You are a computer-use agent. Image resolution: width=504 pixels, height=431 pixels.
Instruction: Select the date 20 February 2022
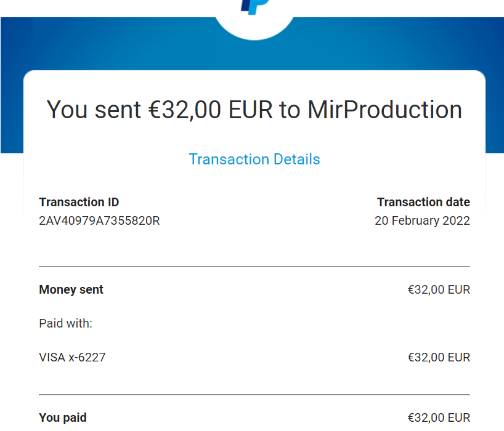point(422,220)
